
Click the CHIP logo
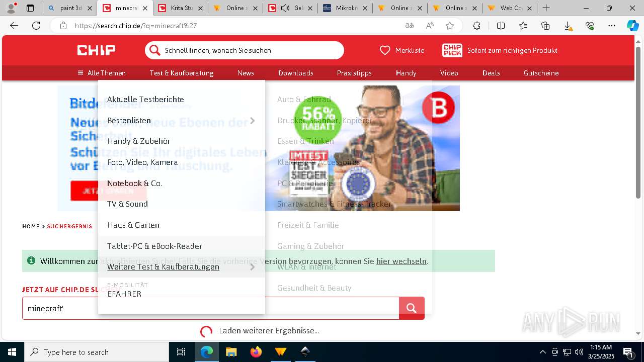click(x=96, y=50)
